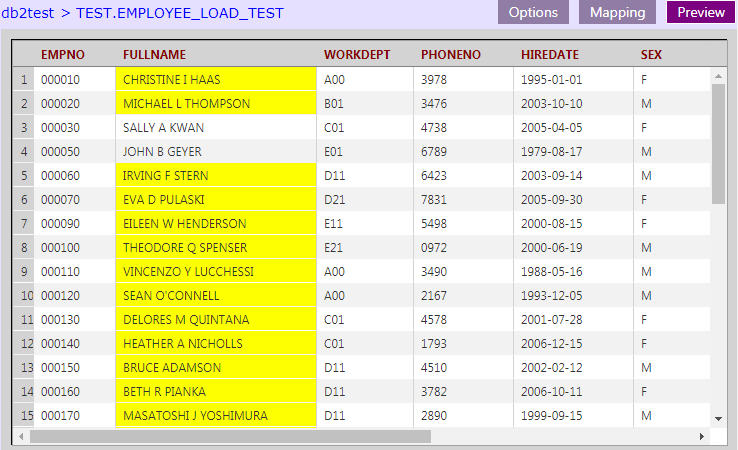Click phone number 3978
This screenshot has height=450, width=738.
433,80
